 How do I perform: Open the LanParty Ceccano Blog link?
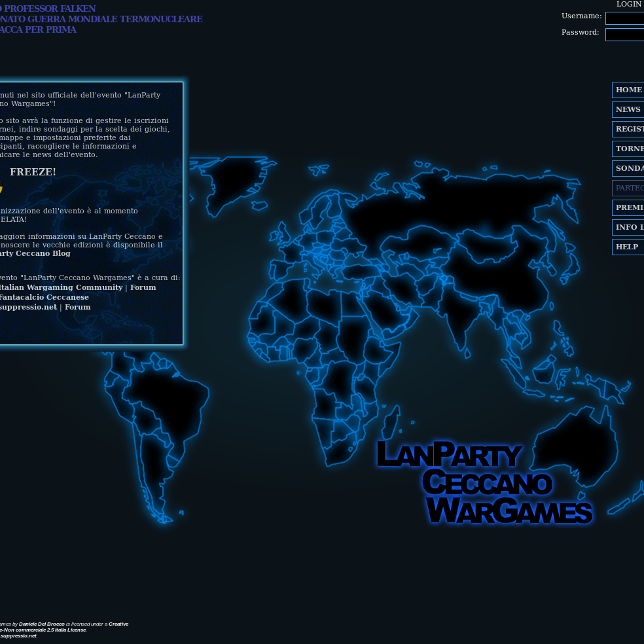(x=35, y=253)
